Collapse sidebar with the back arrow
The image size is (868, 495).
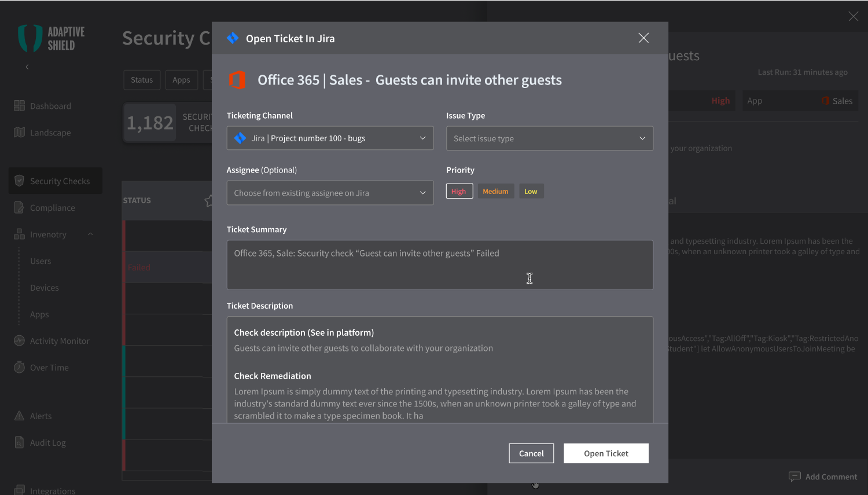tap(27, 67)
